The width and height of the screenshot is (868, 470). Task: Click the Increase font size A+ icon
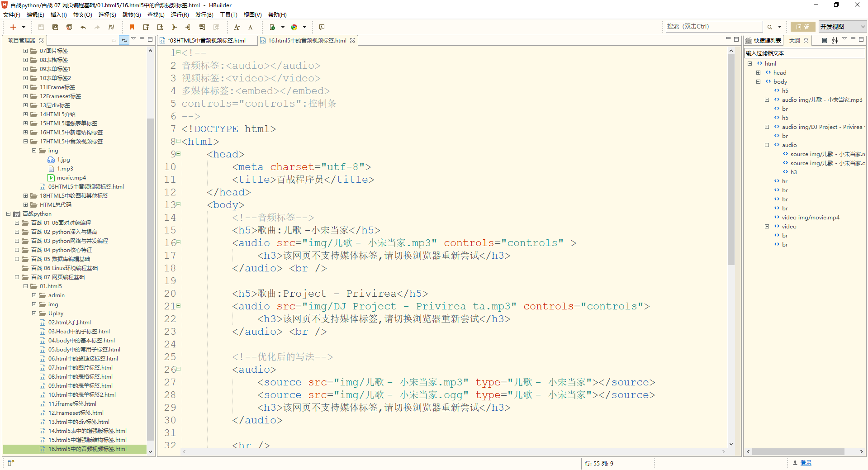237,27
